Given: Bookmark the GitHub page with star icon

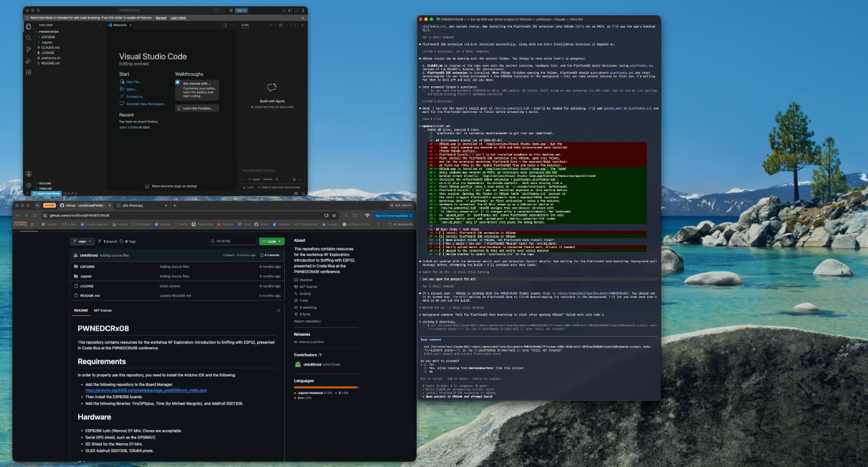Looking at the screenshot, I should [x=334, y=215].
